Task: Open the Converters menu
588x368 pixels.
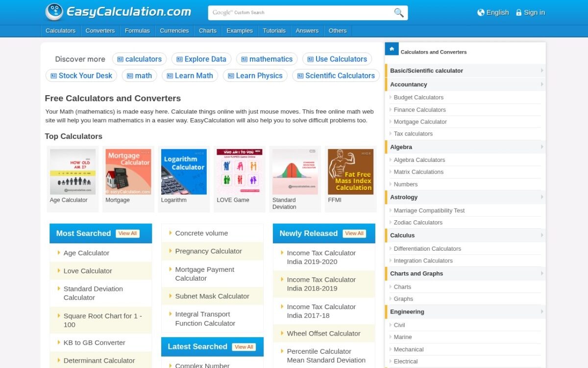Action: (100, 31)
